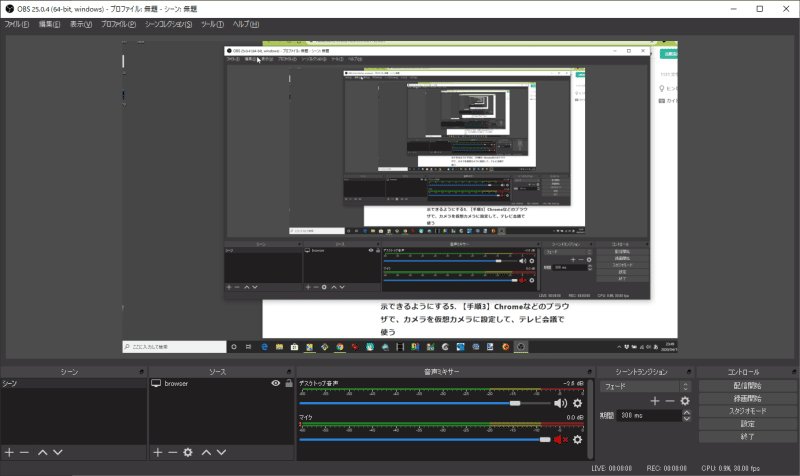Viewport: 800px width, 476px height.
Task: Toggle the lock on the browser source
Action: (289, 383)
